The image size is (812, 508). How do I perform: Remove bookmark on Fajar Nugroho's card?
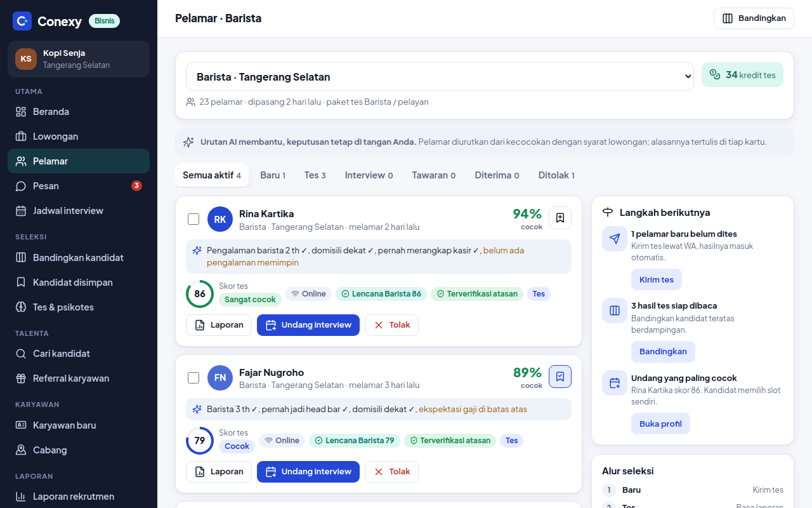[x=560, y=377]
